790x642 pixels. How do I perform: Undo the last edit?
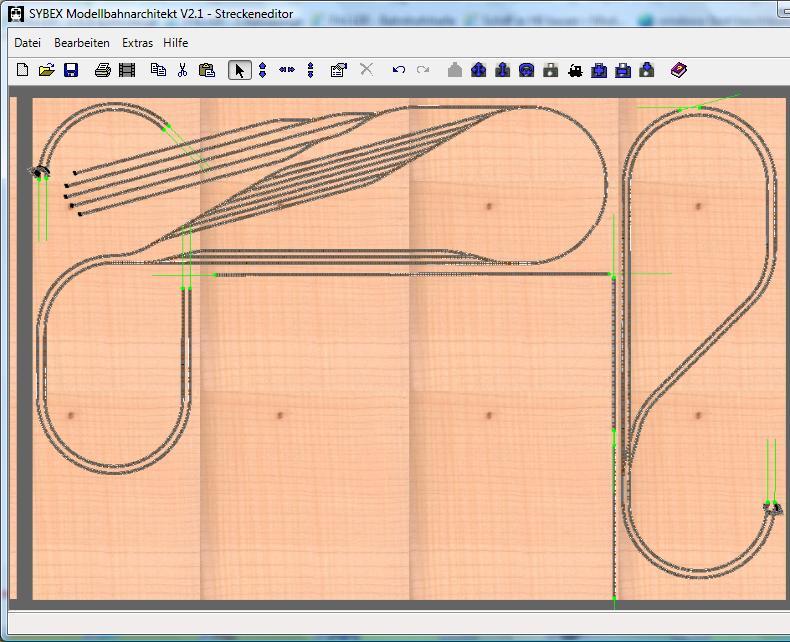(x=399, y=70)
